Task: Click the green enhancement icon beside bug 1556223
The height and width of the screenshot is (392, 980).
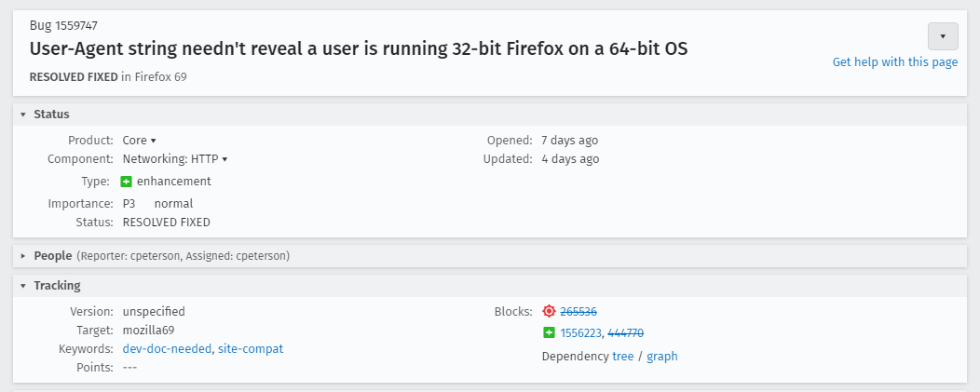Action: pos(549,333)
